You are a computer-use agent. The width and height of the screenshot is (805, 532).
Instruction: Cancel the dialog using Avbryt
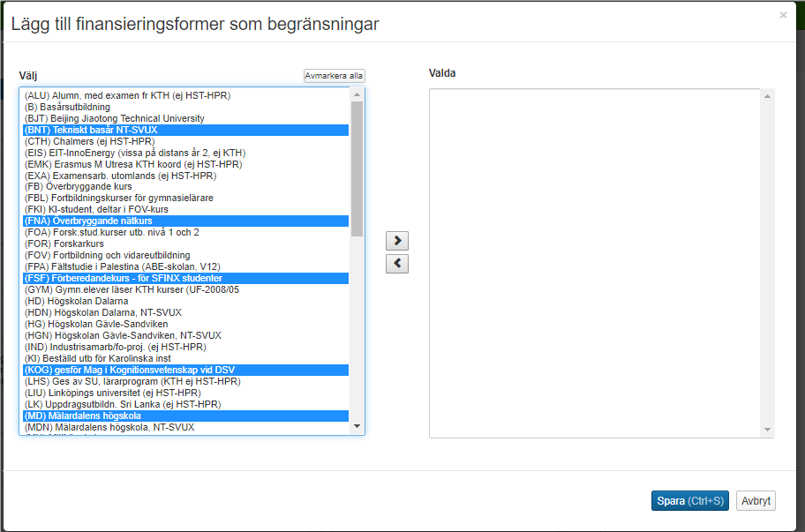756,501
